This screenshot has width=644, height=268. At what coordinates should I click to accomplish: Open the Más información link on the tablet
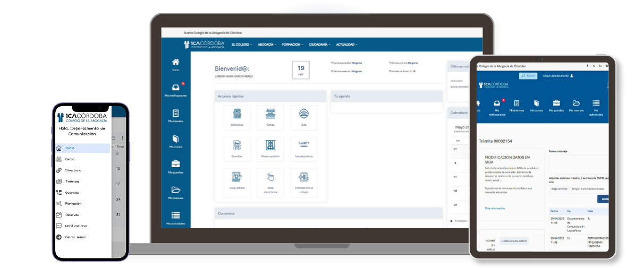coord(495,209)
